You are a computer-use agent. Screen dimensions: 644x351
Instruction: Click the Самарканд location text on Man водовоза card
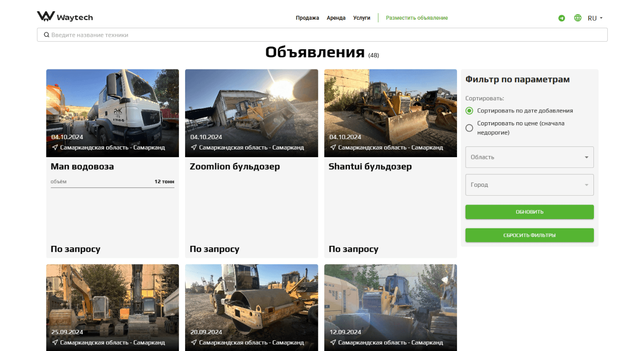point(113,147)
